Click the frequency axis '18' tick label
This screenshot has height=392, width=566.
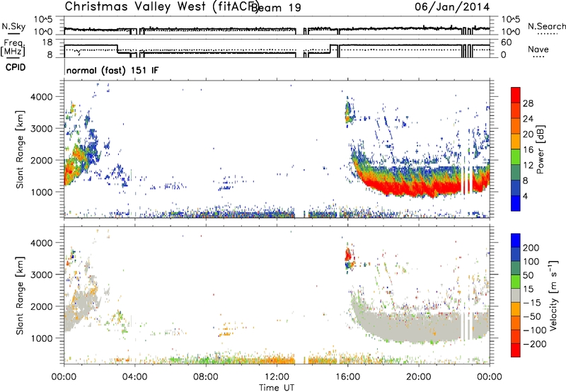[47, 42]
